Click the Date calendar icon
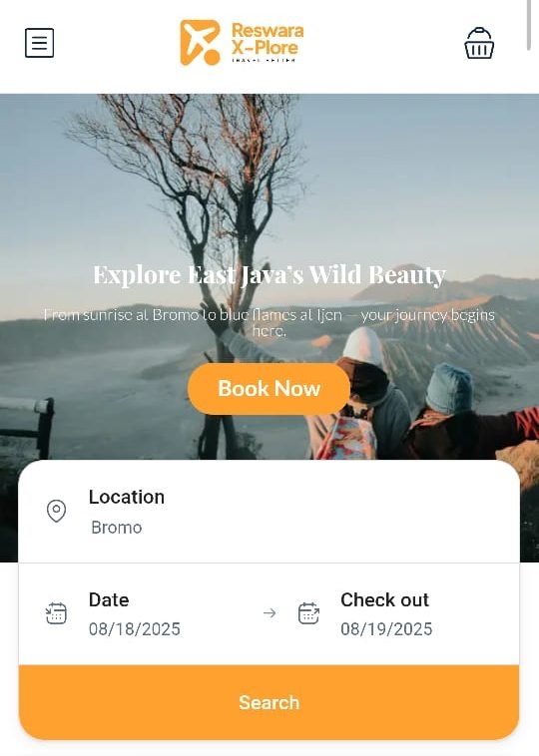The height and width of the screenshot is (756, 539). pyautogui.click(x=56, y=613)
